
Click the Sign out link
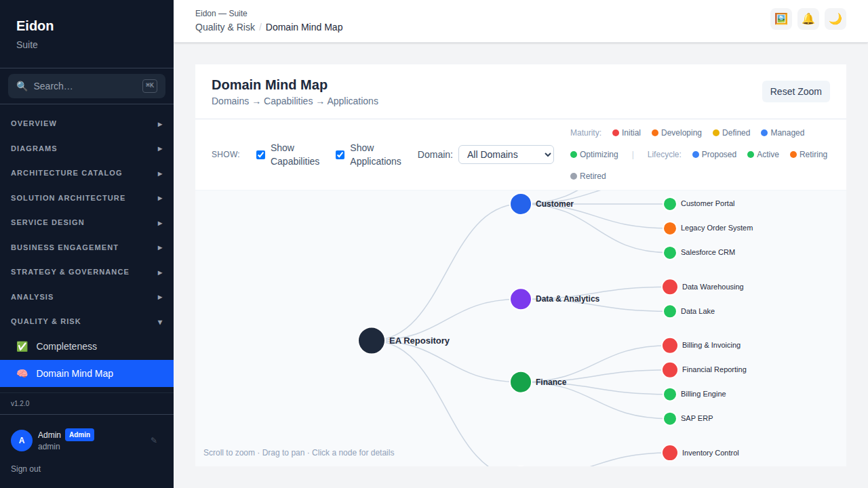(26, 469)
